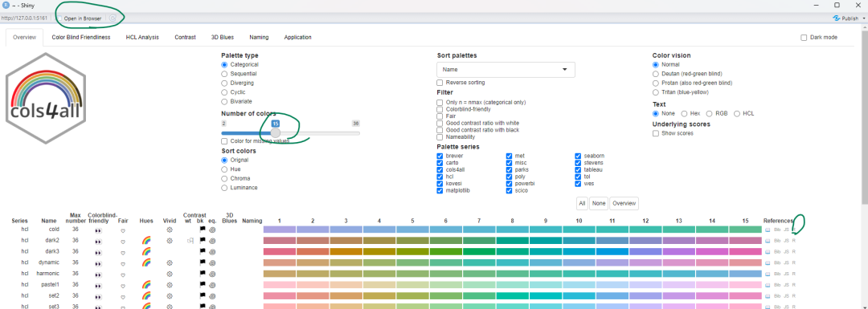Click the black contrast flag icon for dark3
868x309 pixels.
(203, 251)
